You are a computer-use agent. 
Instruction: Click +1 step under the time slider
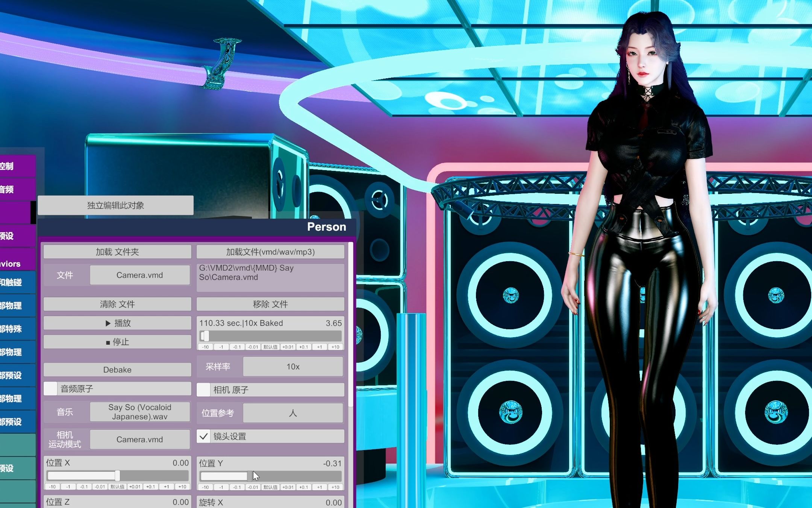coord(319,347)
